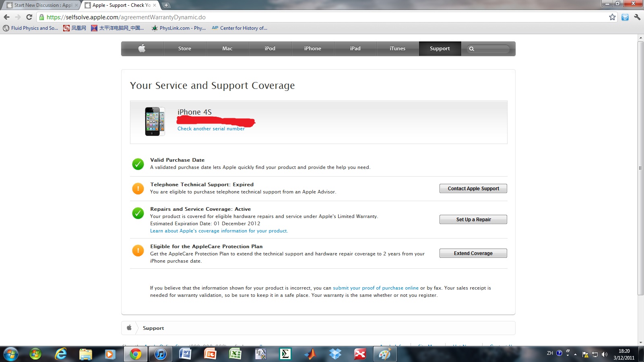The width and height of the screenshot is (644, 362).
Task: Open Chrome's wrench settings menu
Action: coord(637,17)
